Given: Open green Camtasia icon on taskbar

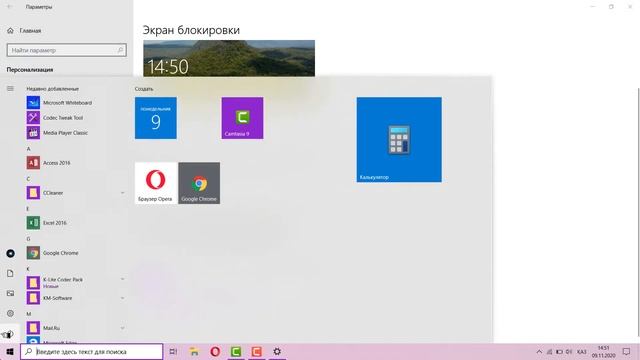Looking at the screenshot, I should [x=236, y=351].
